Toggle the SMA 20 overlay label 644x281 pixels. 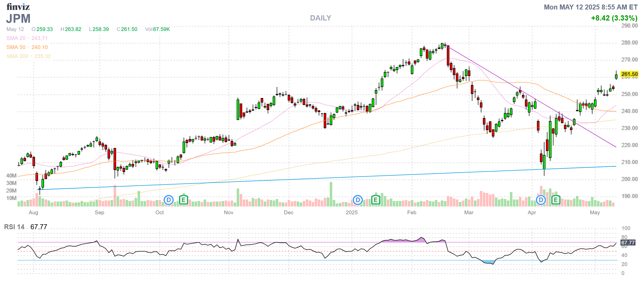click(16, 38)
